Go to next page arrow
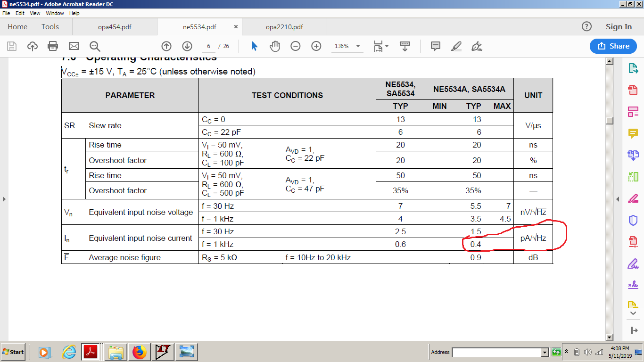Screen dimensions: 644x362 187,46
